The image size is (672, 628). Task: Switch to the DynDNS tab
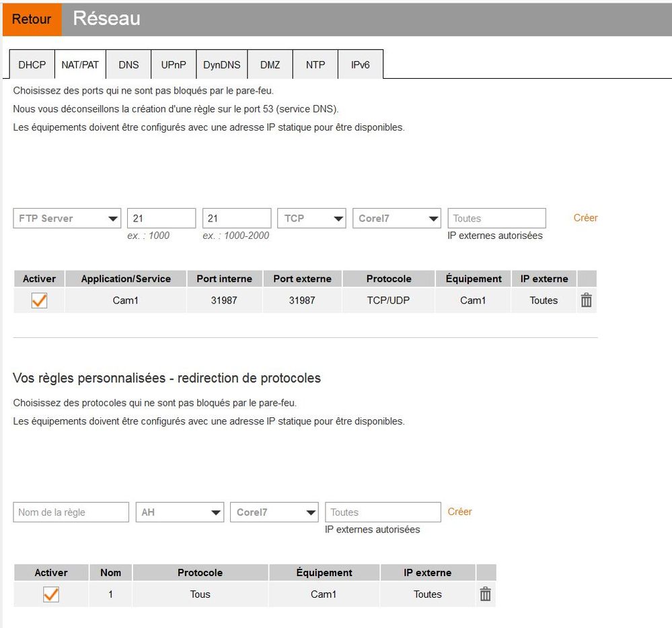click(222, 65)
